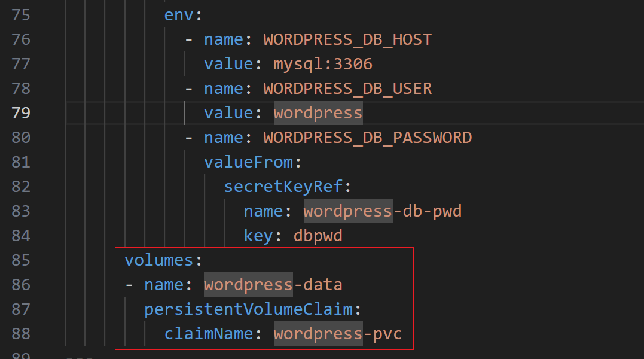Image resolution: width=644 pixels, height=359 pixels.
Task: Click the WORDPRESS_DB_USER value
Action: click(347, 89)
